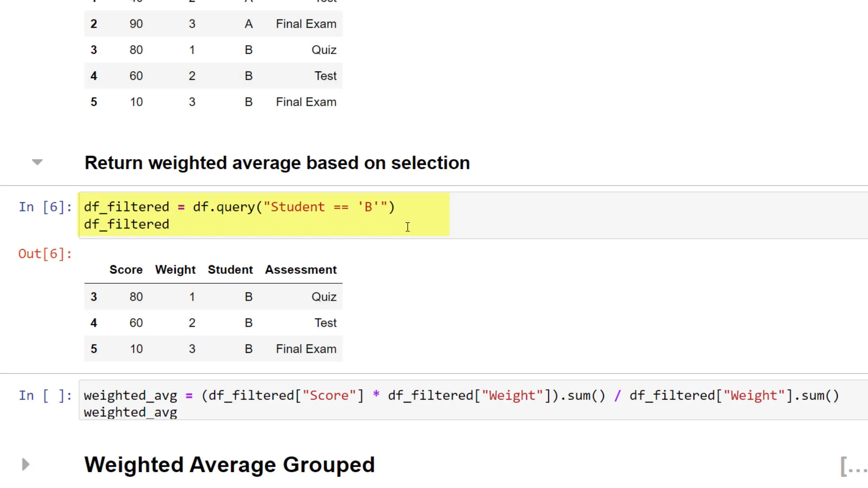The image size is (868, 488).
Task: Click the score value 90 in row 2
Action: pos(136,23)
